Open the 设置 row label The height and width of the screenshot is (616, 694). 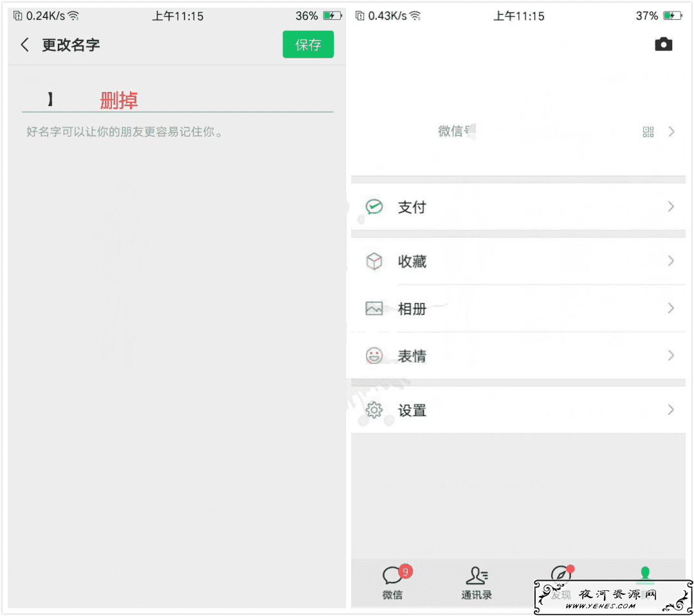pos(412,410)
